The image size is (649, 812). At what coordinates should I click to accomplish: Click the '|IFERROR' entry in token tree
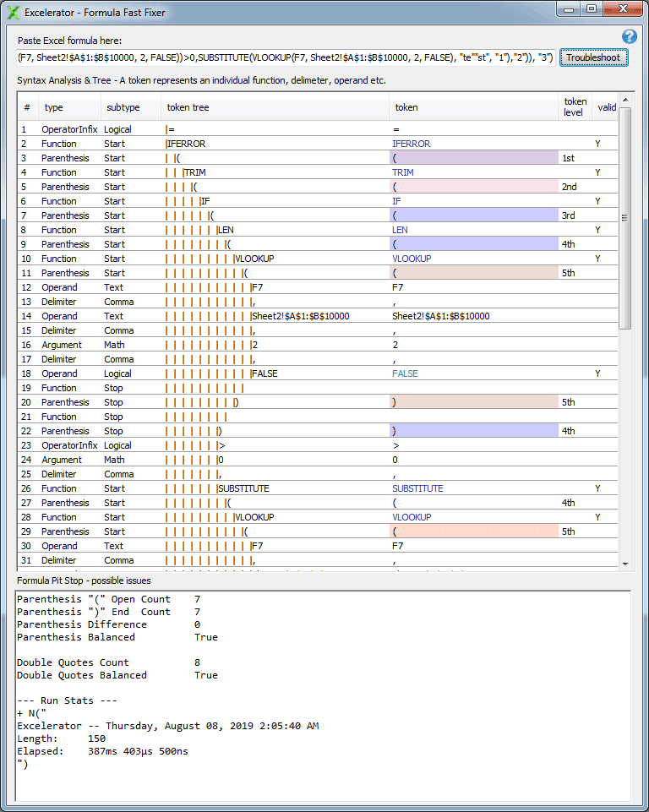click(186, 144)
